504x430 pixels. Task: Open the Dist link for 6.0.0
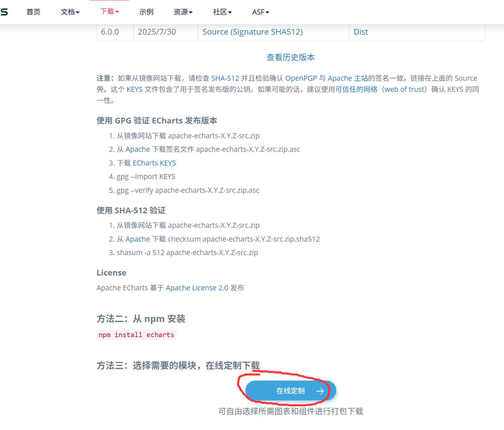click(361, 32)
